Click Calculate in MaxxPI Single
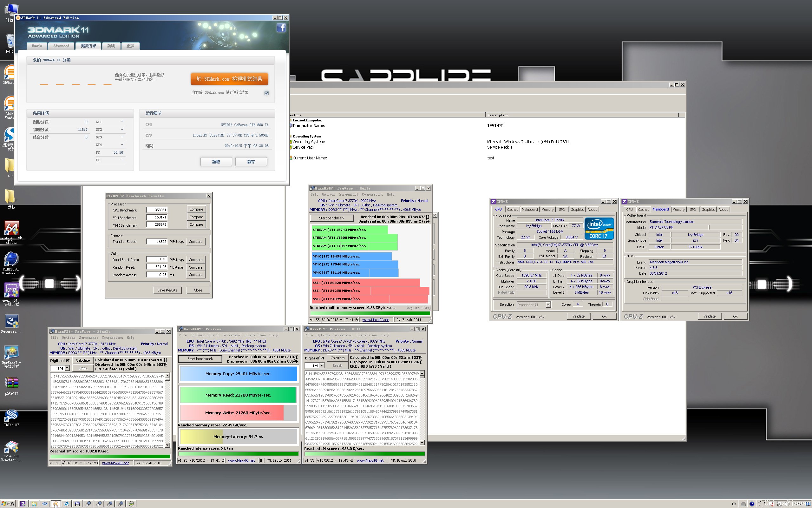The width and height of the screenshot is (812, 508). (x=83, y=360)
